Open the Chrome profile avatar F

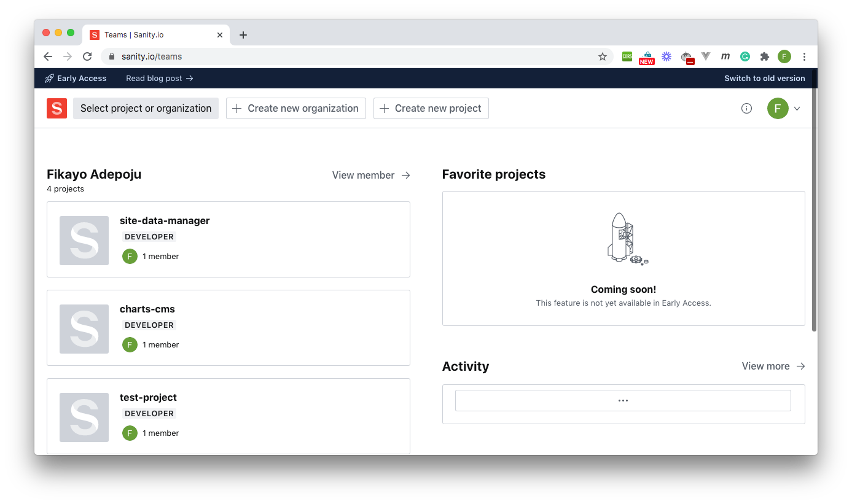click(784, 56)
